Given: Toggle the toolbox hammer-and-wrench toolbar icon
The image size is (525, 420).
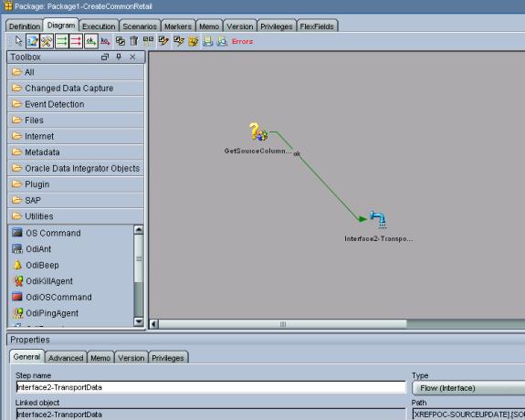Looking at the screenshot, I should [47, 41].
